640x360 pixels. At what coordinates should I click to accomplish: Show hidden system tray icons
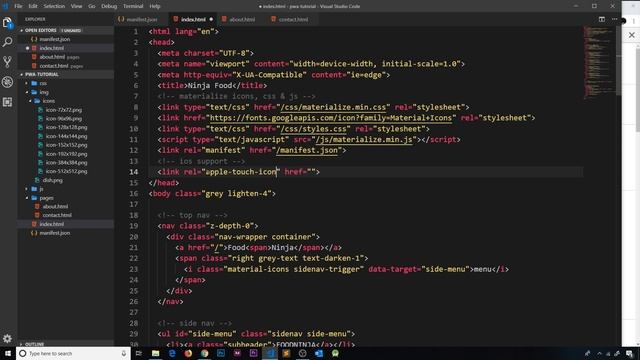[599, 353]
